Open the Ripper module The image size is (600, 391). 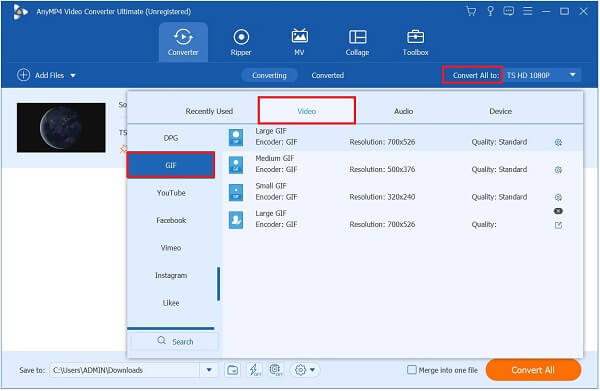[x=241, y=42]
